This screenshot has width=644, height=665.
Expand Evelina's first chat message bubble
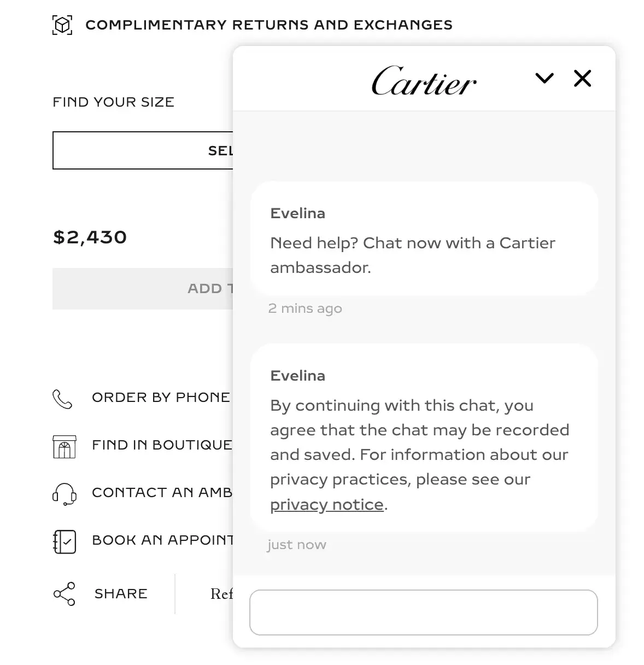tap(424, 239)
